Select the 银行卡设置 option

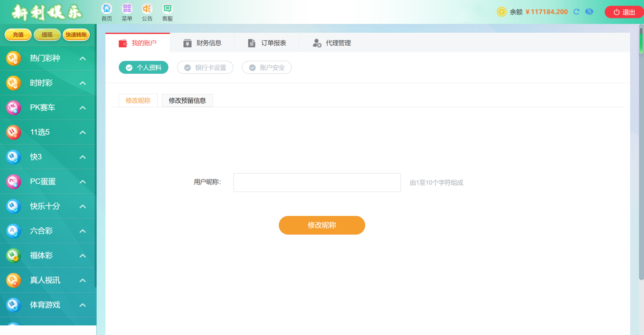click(205, 68)
